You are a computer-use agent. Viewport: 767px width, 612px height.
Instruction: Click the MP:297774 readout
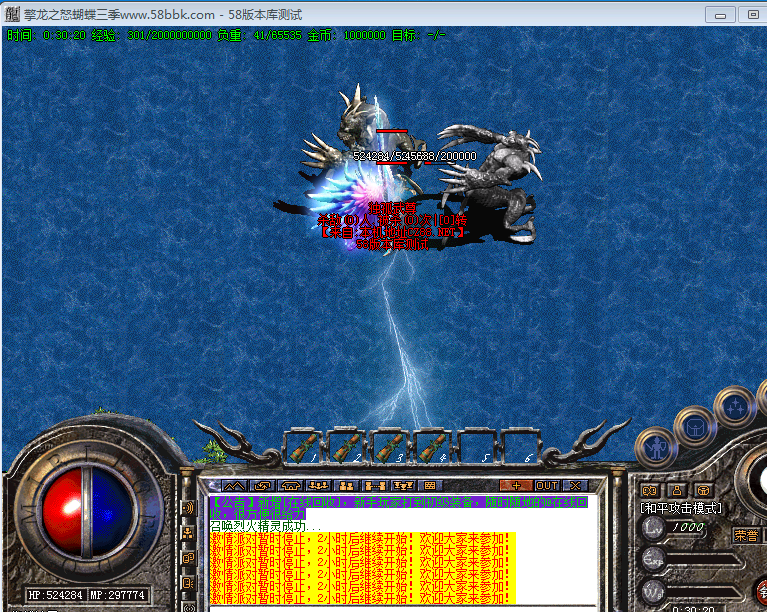(x=118, y=595)
